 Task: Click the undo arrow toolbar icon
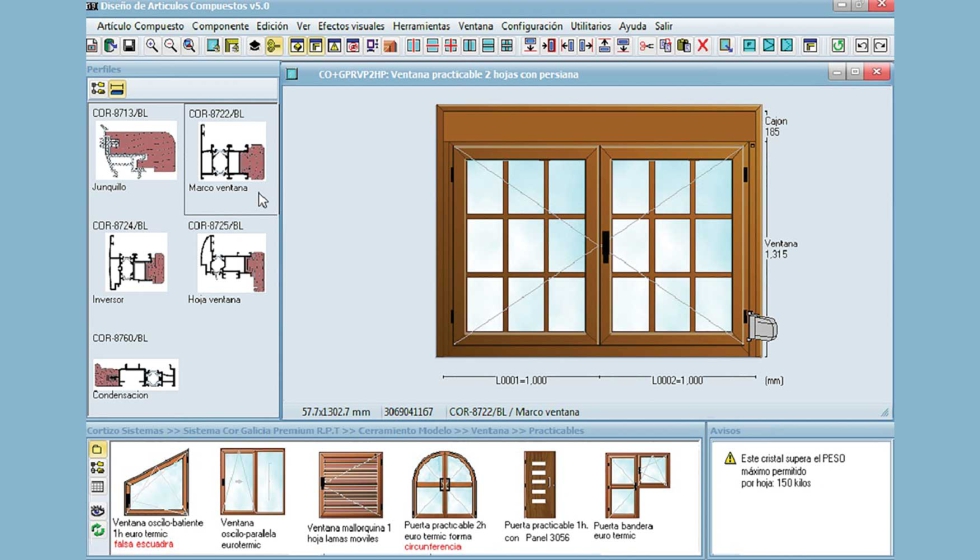(x=861, y=46)
